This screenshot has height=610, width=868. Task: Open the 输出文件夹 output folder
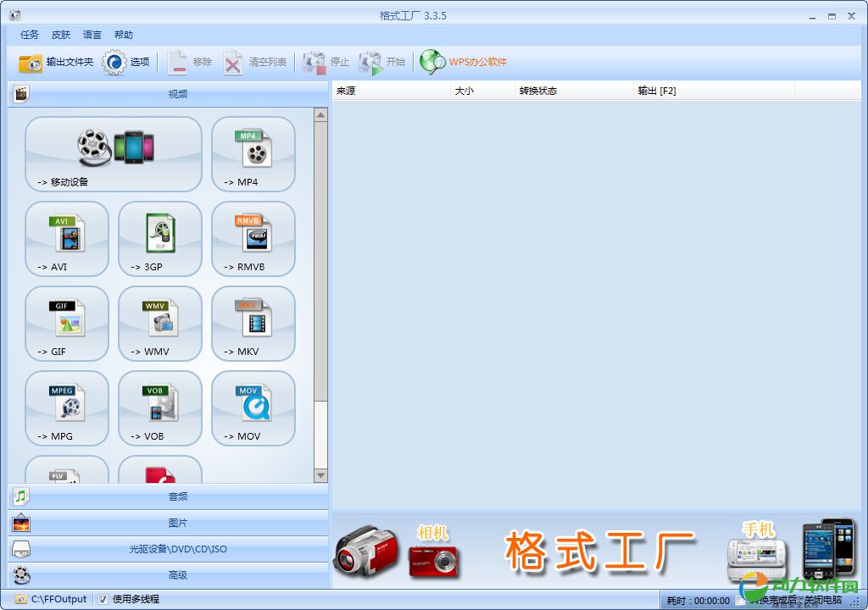(56, 62)
